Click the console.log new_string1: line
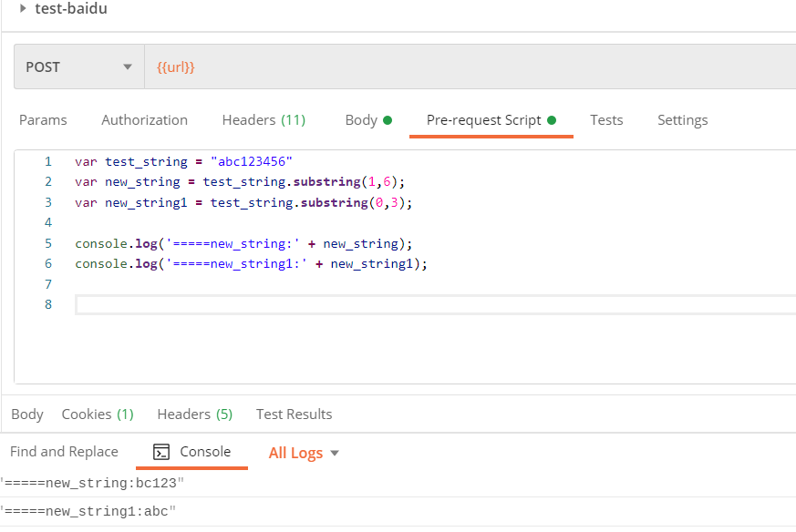Screen dimensions: 796x532 (x=252, y=264)
